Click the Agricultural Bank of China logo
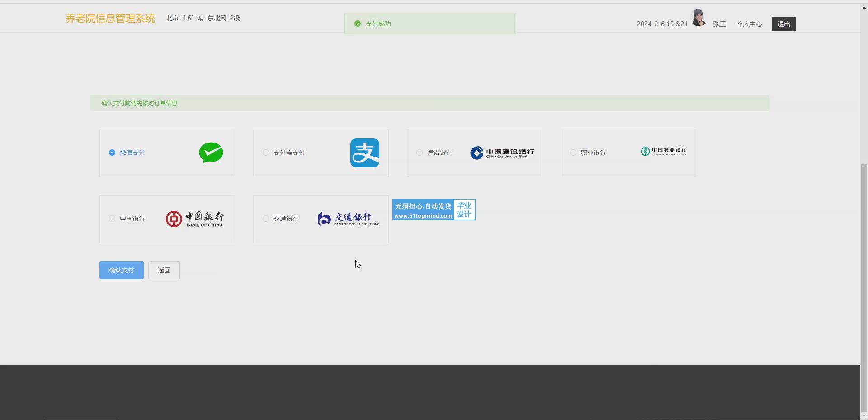 (x=663, y=151)
